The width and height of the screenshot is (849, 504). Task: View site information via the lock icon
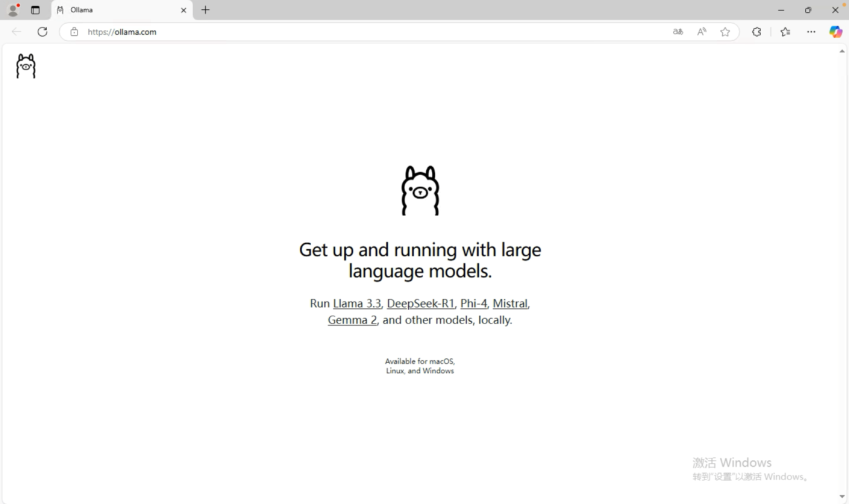(x=74, y=32)
